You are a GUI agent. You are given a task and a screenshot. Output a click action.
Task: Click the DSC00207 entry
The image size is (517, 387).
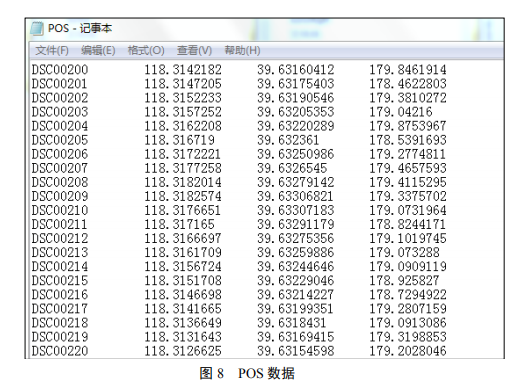tap(60, 168)
